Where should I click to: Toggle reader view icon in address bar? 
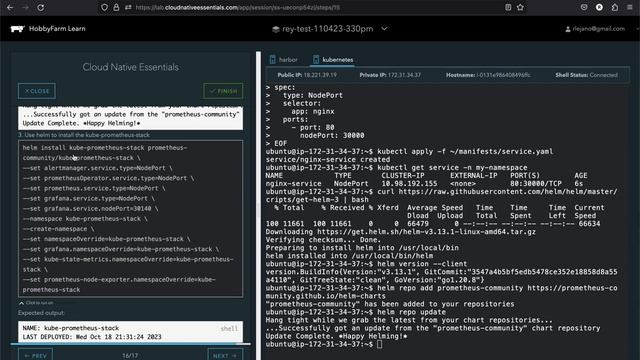pos(508,7)
